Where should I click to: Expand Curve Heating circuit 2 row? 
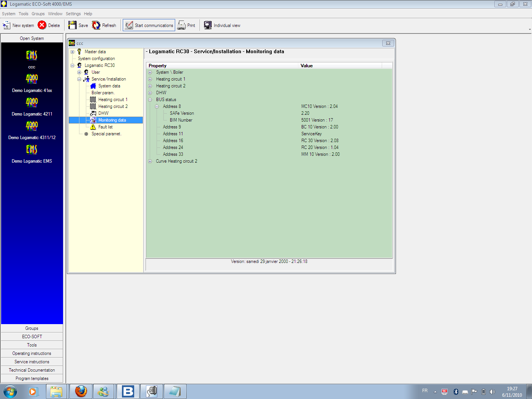pos(150,161)
